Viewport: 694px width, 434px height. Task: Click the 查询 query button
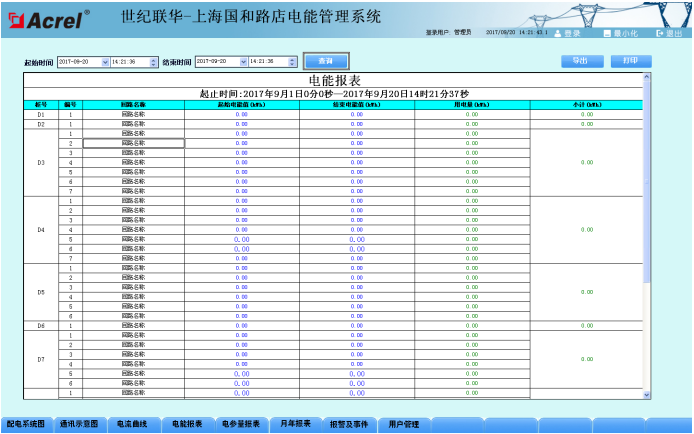click(325, 61)
